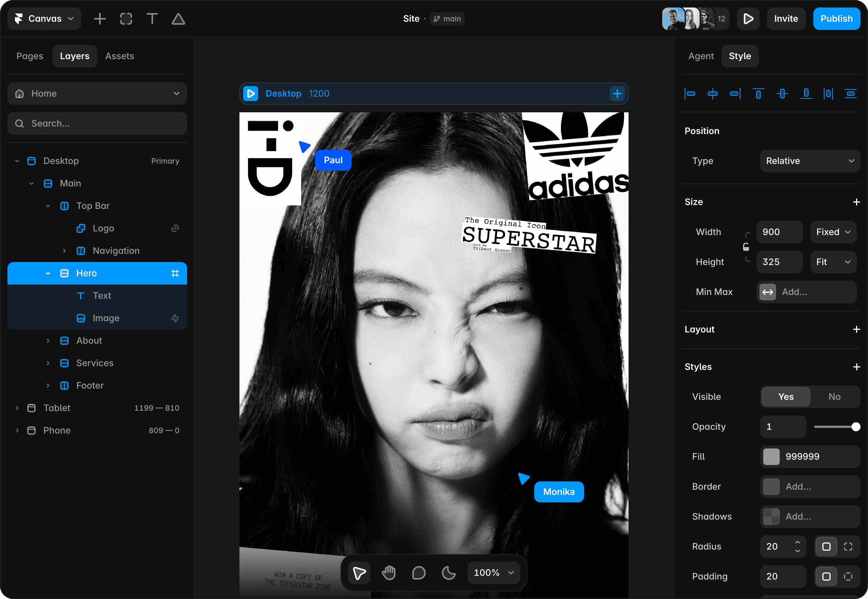Image resolution: width=868 pixels, height=599 pixels.
Task: Select per-corner radius mode
Action: pyautogui.click(x=848, y=547)
